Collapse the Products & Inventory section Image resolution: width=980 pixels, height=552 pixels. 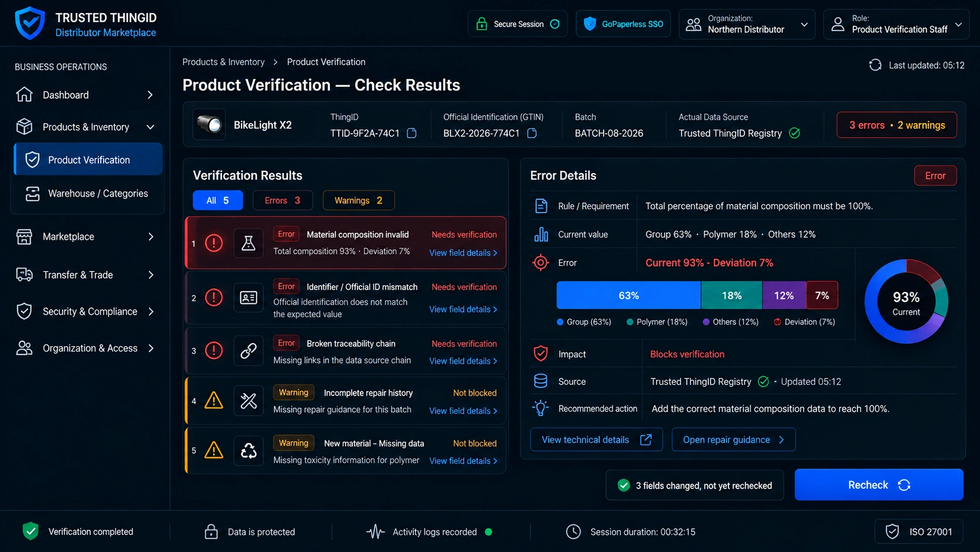click(x=151, y=127)
